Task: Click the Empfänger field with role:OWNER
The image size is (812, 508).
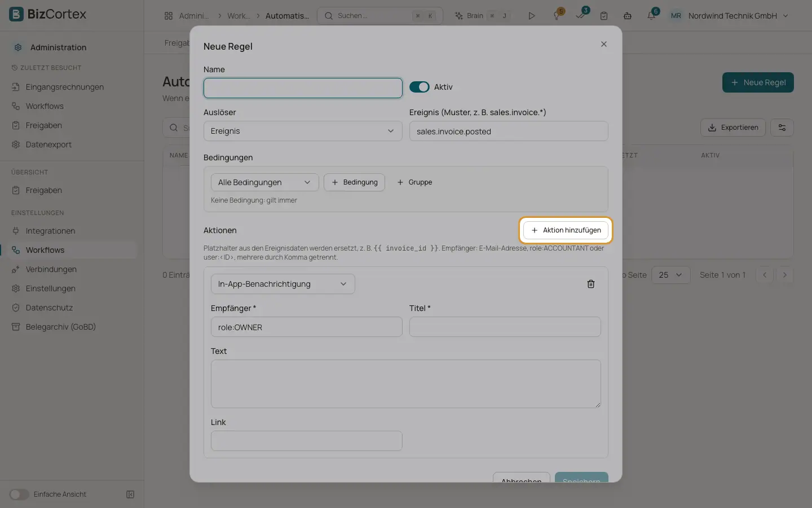Action: [306, 327]
